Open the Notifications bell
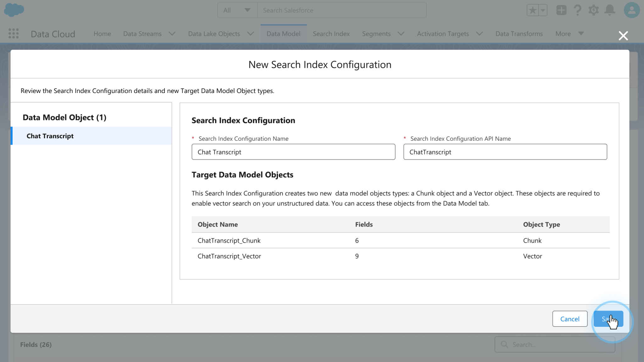644x362 pixels. (x=609, y=10)
